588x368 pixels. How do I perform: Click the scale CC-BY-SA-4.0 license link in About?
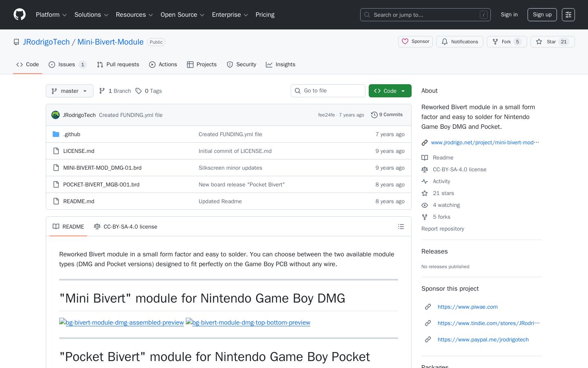tap(454, 169)
